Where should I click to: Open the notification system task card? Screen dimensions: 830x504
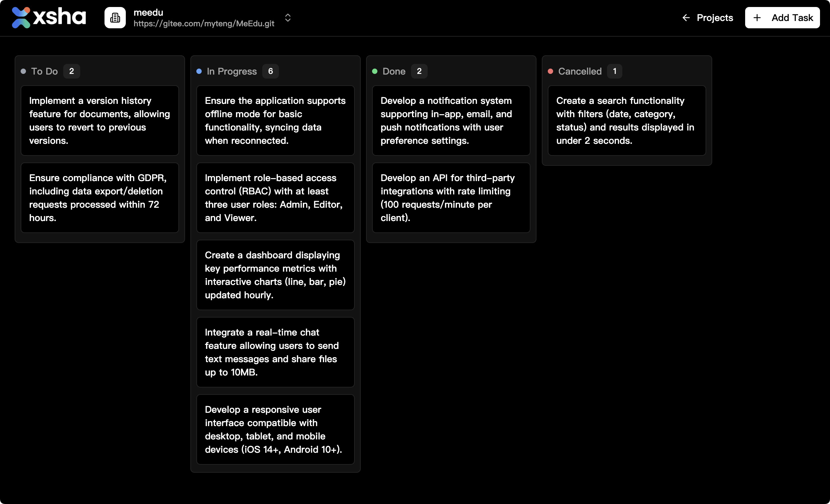pos(451,120)
